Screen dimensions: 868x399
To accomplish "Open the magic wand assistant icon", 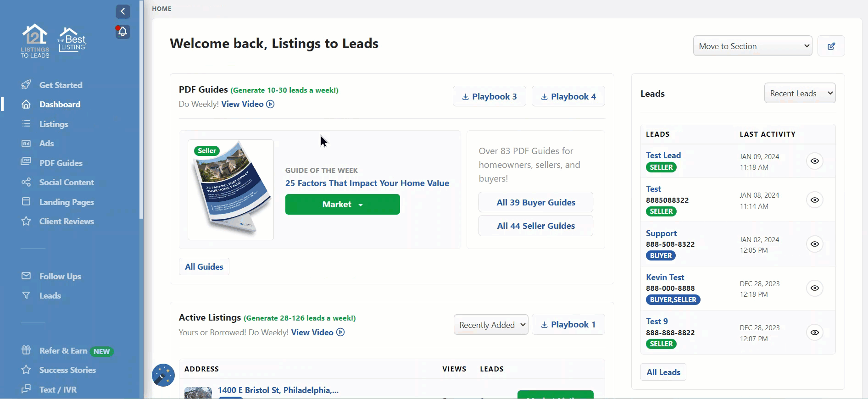I will [x=163, y=375].
